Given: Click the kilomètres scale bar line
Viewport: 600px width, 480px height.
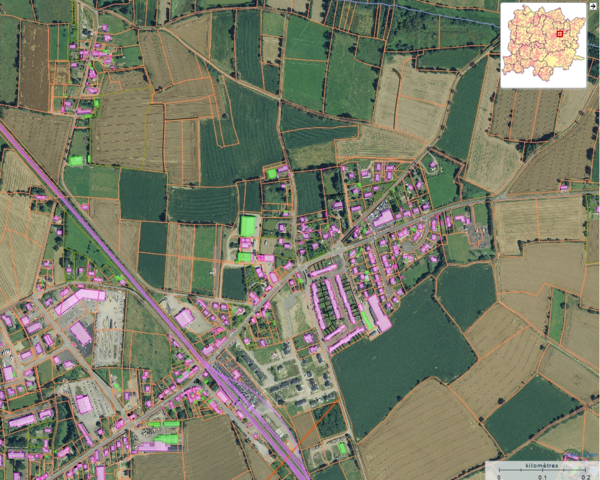Looking at the screenshot, I should pos(542,470).
